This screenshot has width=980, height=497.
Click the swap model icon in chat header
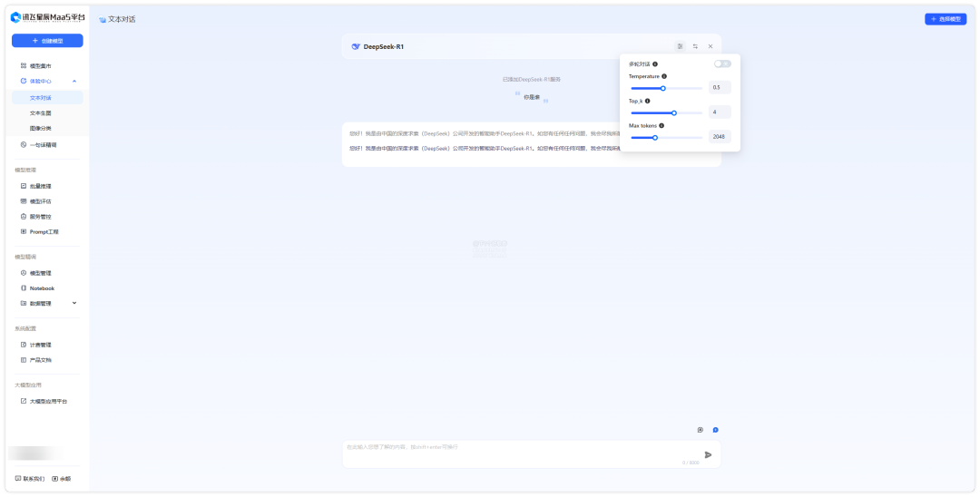pyautogui.click(x=695, y=46)
